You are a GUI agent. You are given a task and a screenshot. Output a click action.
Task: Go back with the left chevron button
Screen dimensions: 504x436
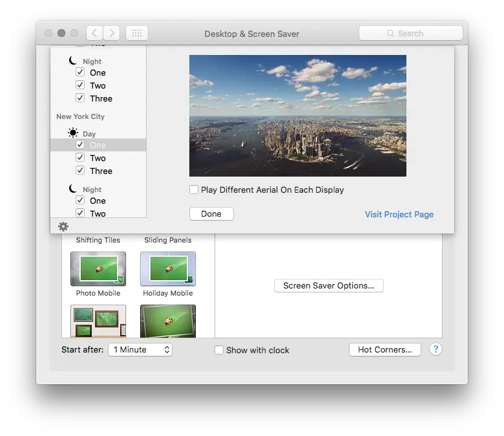[x=94, y=33]
